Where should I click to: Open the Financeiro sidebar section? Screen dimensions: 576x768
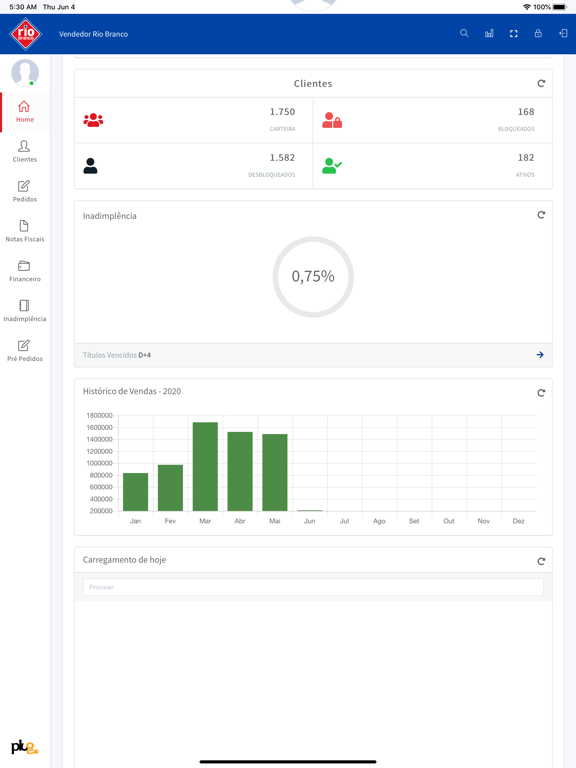tap(24, 271)
